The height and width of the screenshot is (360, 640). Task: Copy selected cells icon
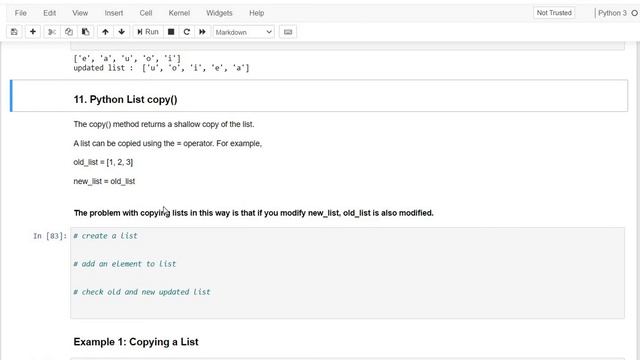[69, 32]
